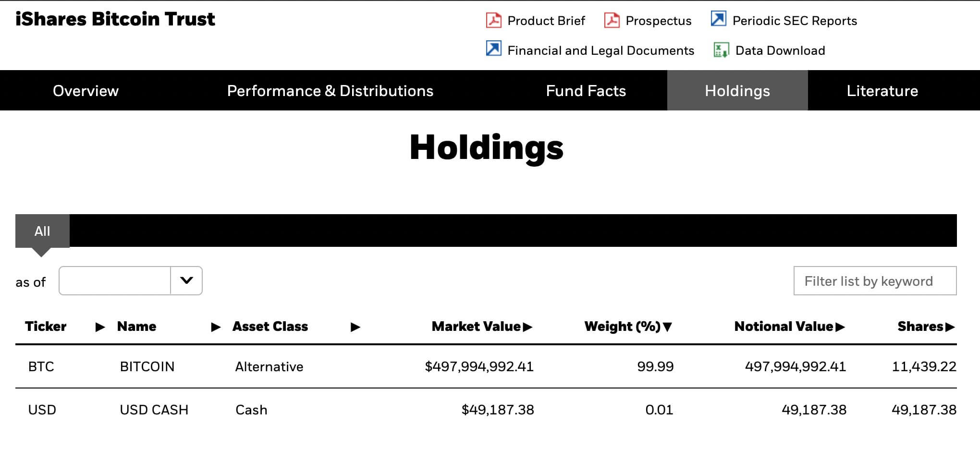This screenshot has width=980, height=461.
Task: Toggle sorting on the Name column
Action: (x=215, y=327)
